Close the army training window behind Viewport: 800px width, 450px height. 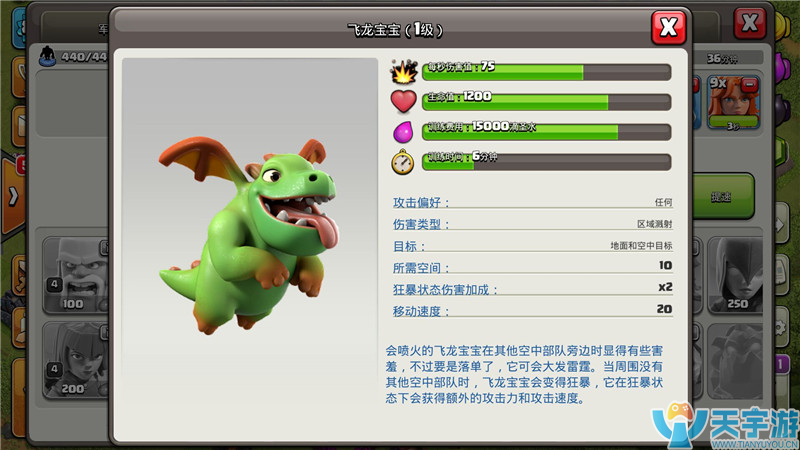point(750,22)
